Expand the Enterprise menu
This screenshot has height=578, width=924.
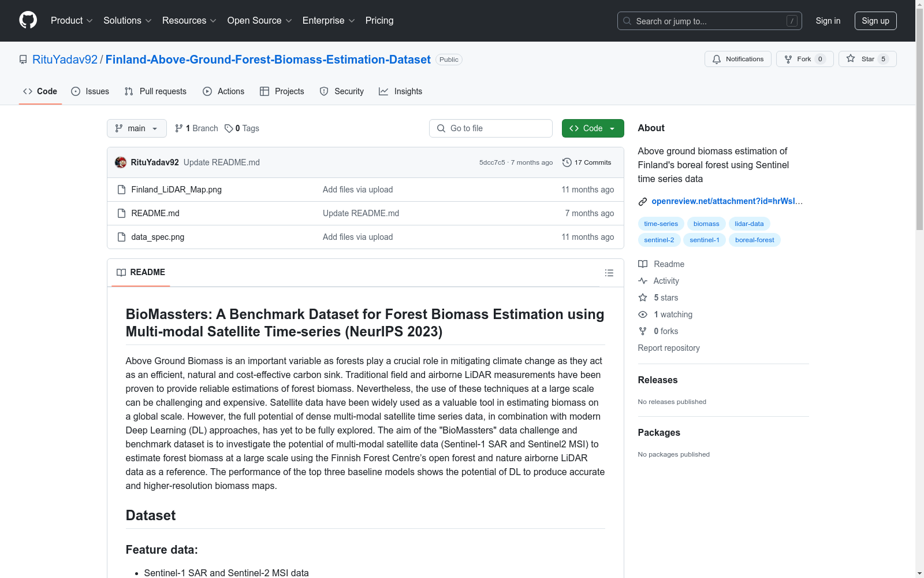coord(329,21)
